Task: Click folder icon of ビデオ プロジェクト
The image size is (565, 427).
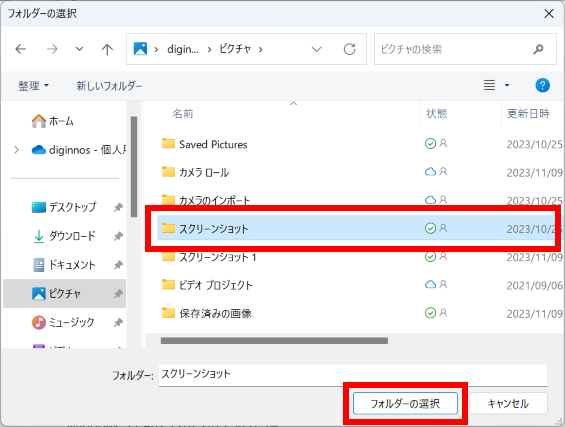Action: click(168, 285)
